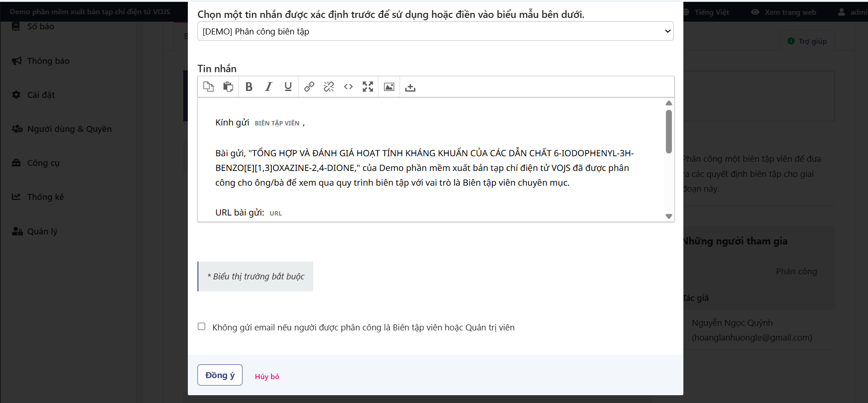The image size is (868, 403).
Task: Open the source code view icon
Action: (348, 87)
